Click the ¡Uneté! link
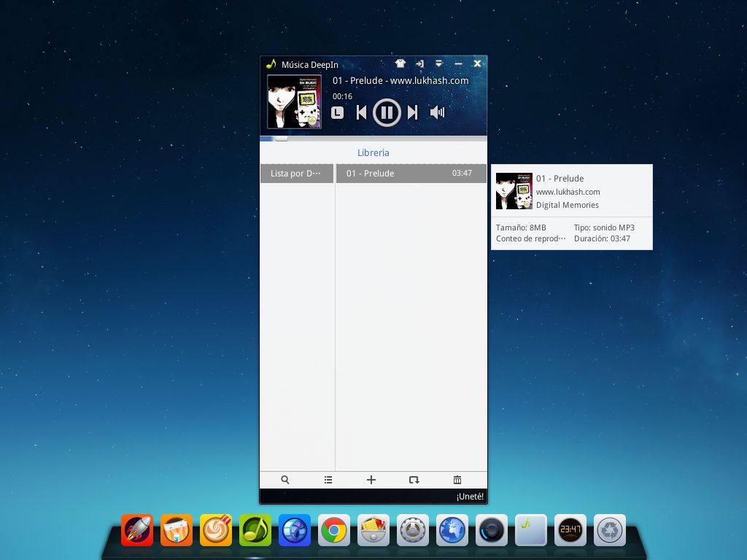The image size is (747, 560). pos(470,497)
